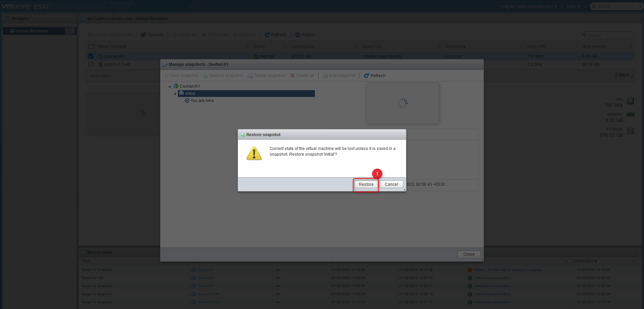Uncheck the DevNet-R1 row checkbox

click(91, 56)
